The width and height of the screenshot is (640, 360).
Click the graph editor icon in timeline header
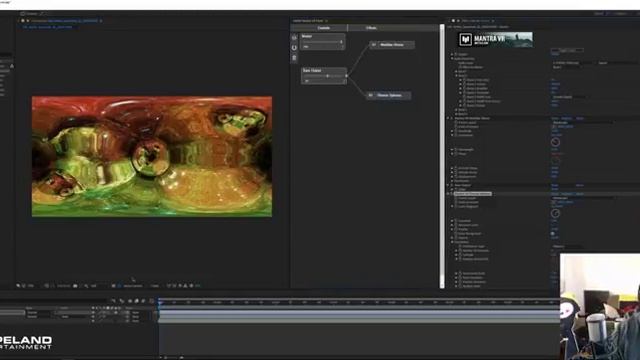pyautogui.click(x=151, y=301)
